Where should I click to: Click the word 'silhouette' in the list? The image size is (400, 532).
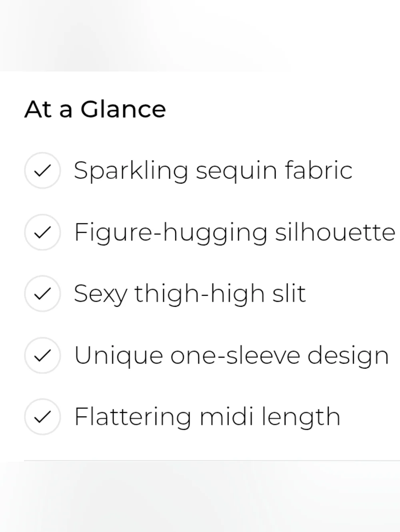tap(335, 232)
